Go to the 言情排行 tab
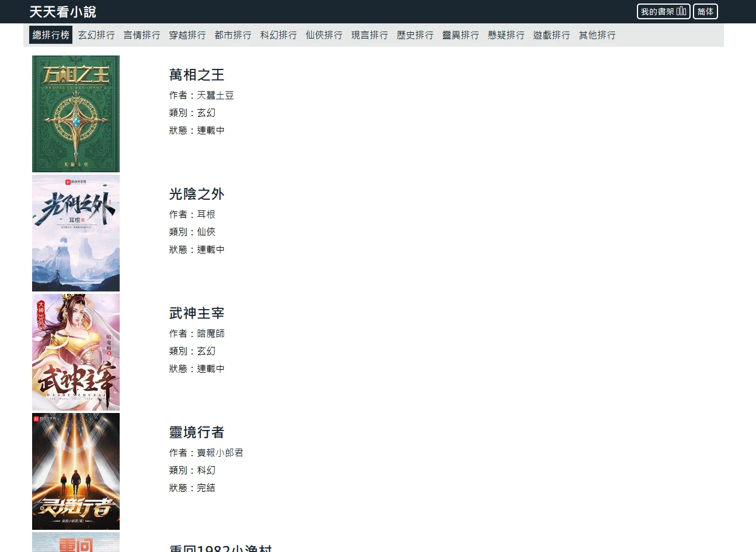This screenshot has width=756, height=552. tap(142, 35)
